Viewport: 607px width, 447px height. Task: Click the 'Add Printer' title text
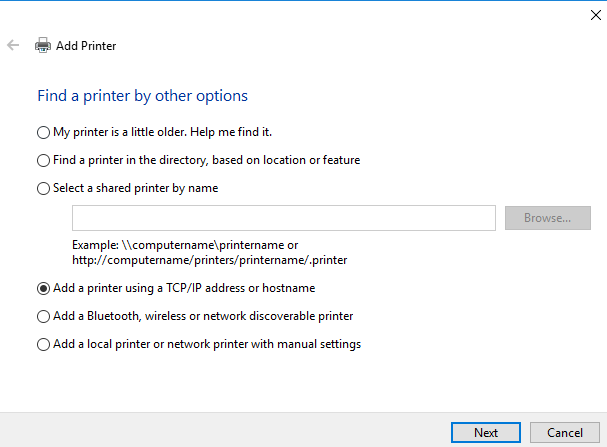coord(86,46)
